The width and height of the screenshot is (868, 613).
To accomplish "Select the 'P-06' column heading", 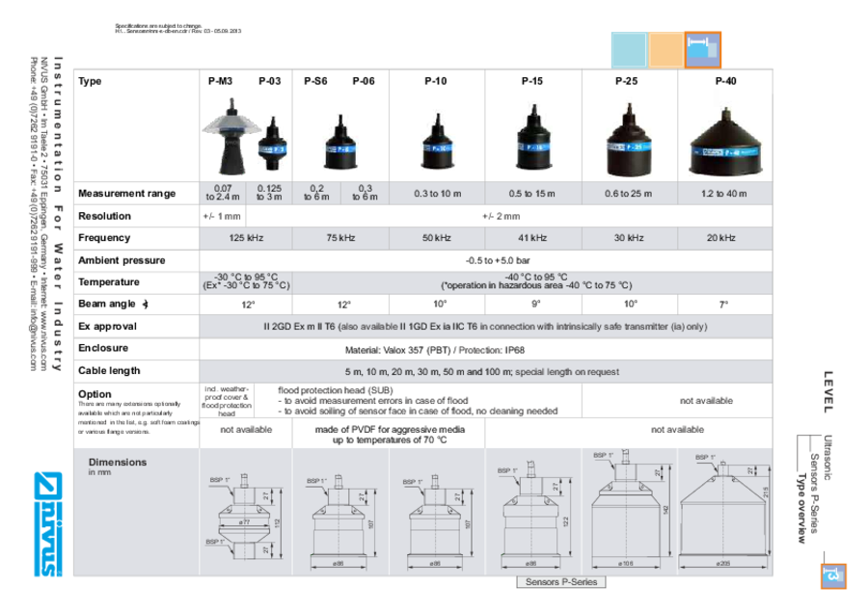I will (364, 81).
